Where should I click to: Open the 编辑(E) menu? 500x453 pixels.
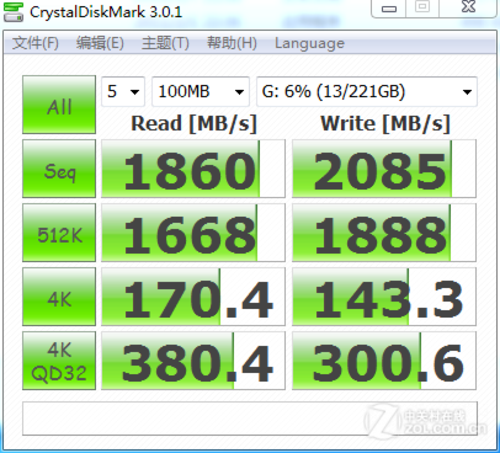pos(100,43)
